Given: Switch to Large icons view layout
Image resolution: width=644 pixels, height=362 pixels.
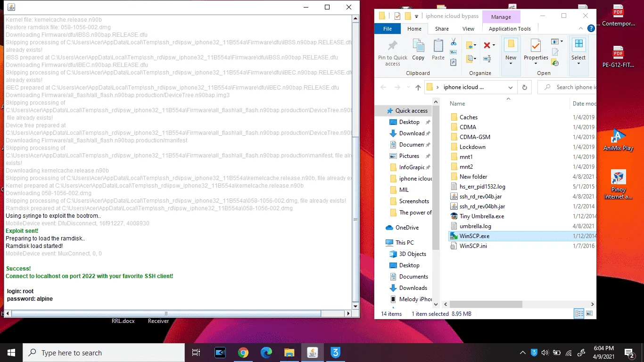Looking at the screenshot, I should coord(588,314).
